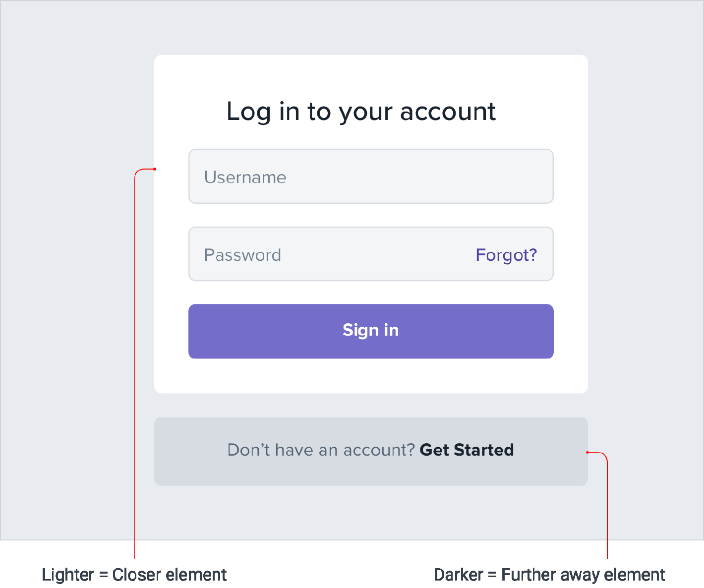This screenshot has width=704, height=588.
Task: Click the "Don't have an account?" text
Action: tap(321, 450)
